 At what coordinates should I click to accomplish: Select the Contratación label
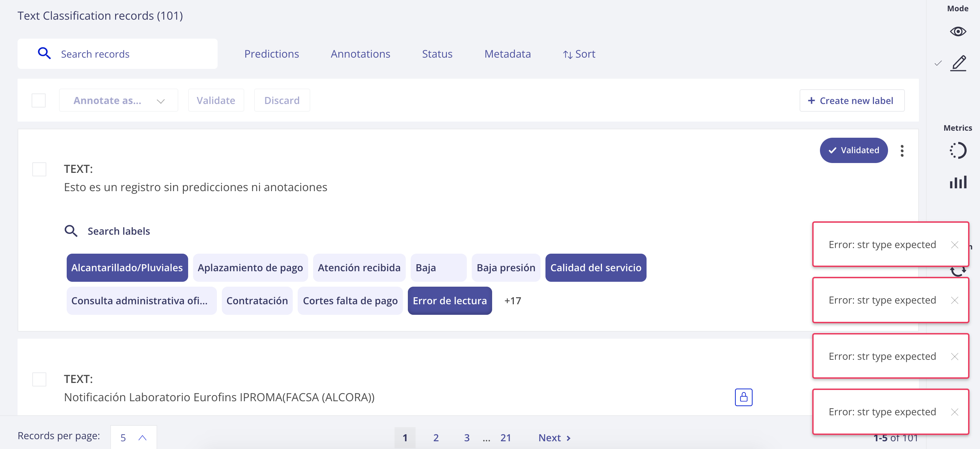257,301
